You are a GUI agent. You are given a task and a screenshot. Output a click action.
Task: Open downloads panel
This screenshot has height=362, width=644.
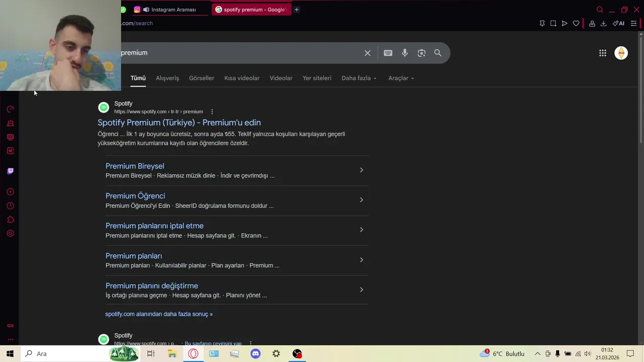(x=603, y=23)
